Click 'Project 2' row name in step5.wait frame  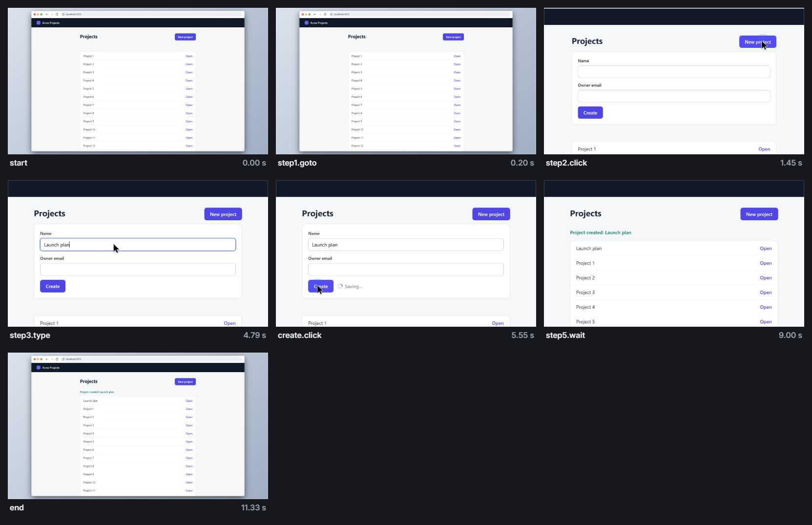[x=585, y=278]
